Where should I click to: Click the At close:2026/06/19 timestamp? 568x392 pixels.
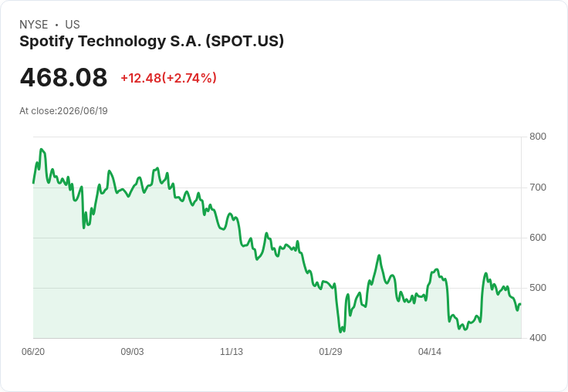[63, 111]
